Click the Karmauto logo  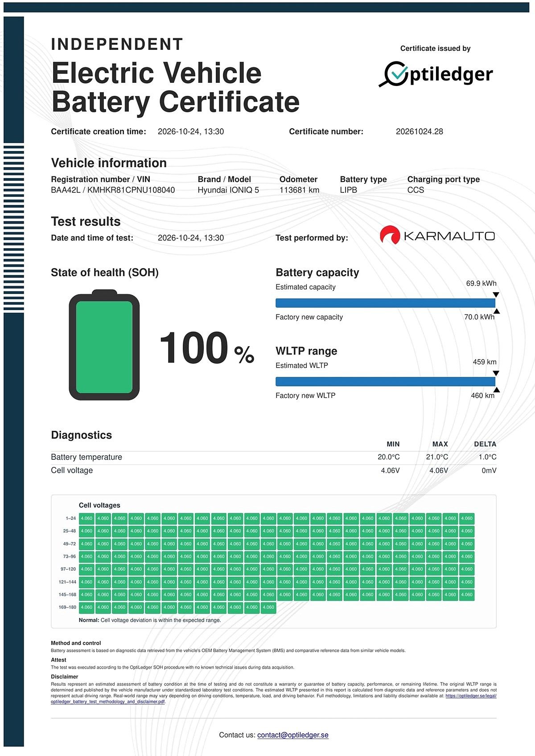pyautogui.click(x=437, y=235)
